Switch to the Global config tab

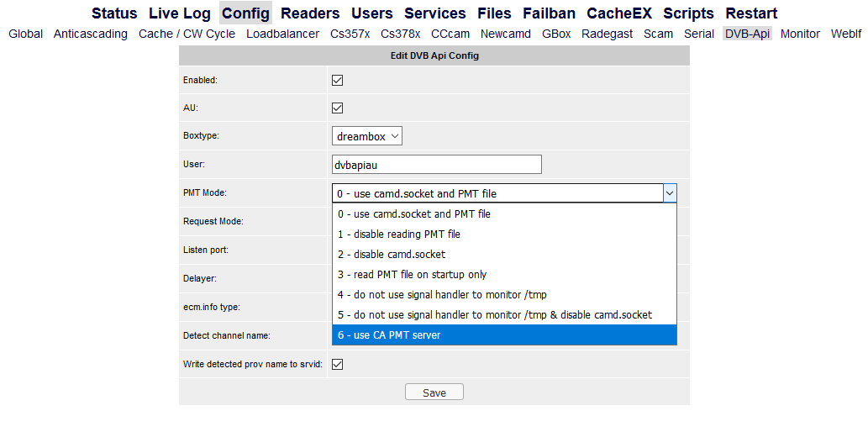(x=25, y=34)
